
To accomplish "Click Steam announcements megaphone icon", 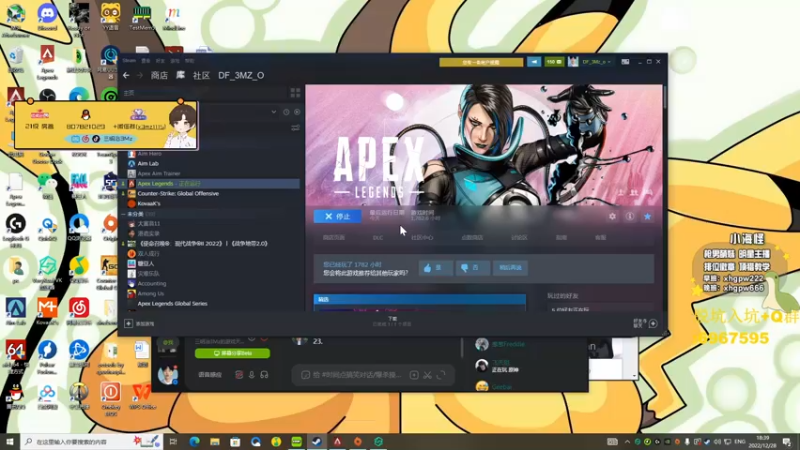I will pos(534,62).
